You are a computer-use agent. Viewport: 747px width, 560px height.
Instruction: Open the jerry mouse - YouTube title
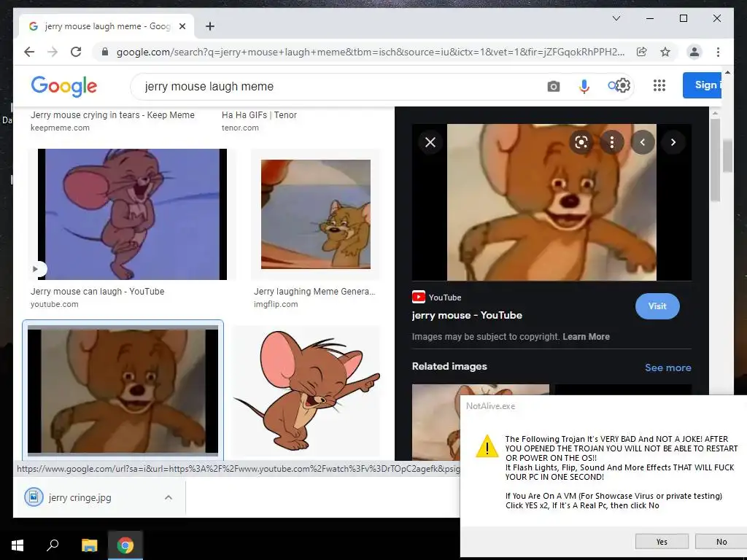click(467, 315)
